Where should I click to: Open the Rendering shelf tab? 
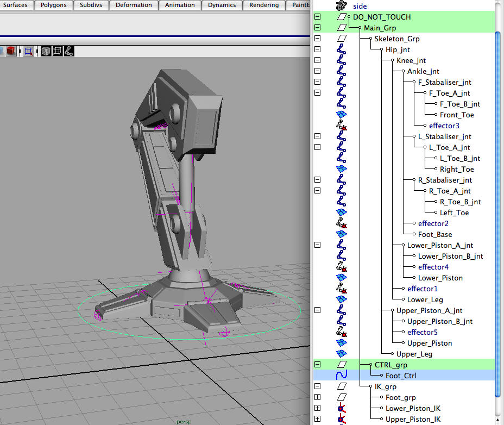click(x=263, y=5)
